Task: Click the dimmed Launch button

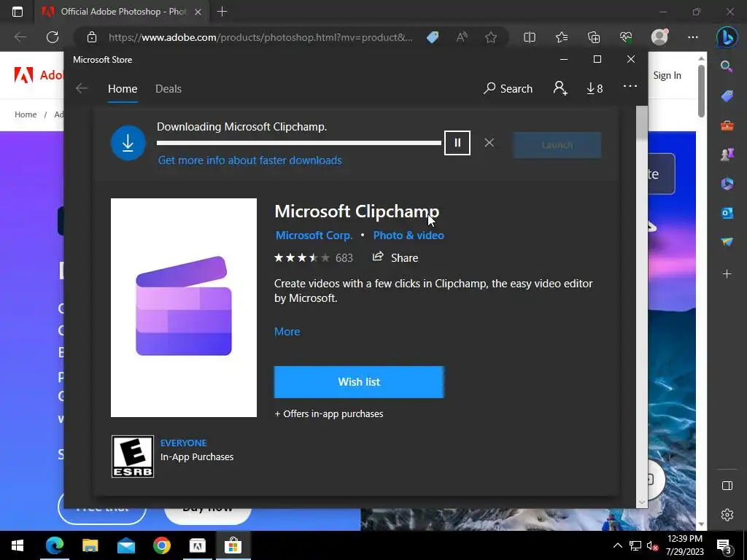Action: 557,145
